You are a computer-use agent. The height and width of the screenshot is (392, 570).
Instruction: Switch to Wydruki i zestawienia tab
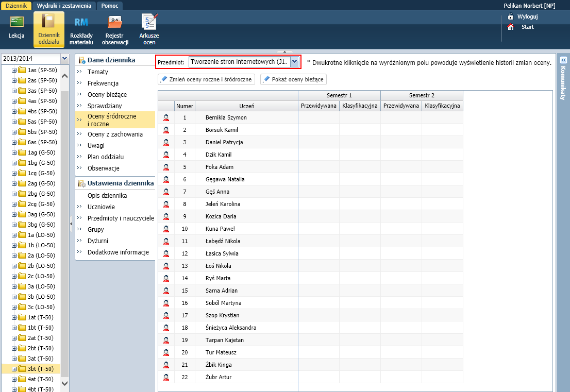pos(64,6)
